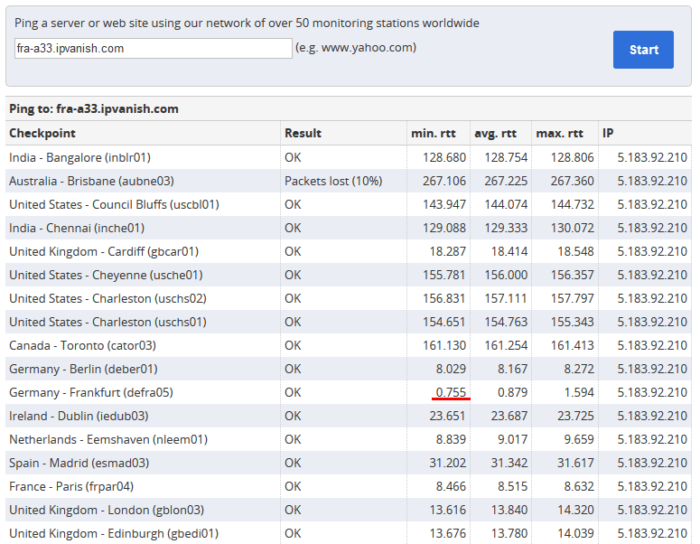Click Germany - Frankfurt (defra05) checkpoint
700x544 pixels.
click(x=91, y=393)
